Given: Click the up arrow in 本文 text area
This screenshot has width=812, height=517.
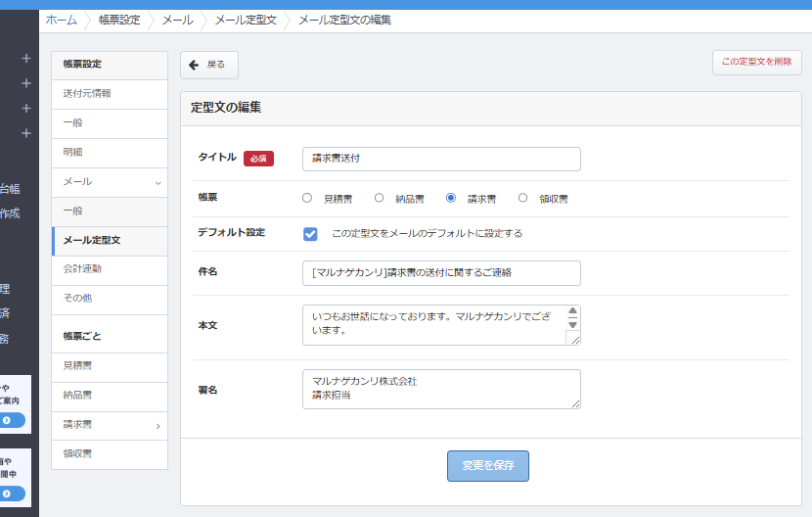Looking at the screenshot, I should coord(572,311).
